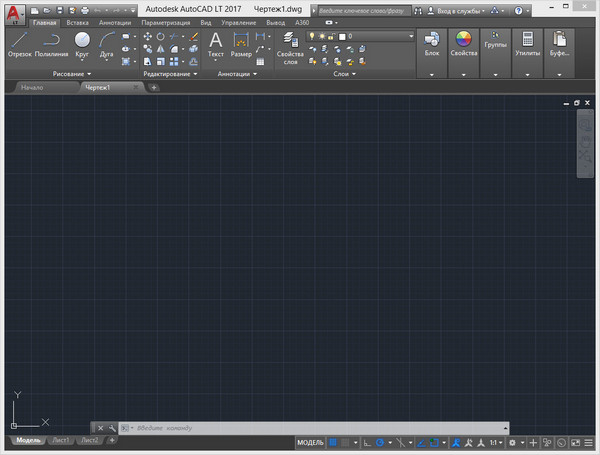Click the Введите команду command input
This screenshot has height=455, width=600.
tap(314, 428)
